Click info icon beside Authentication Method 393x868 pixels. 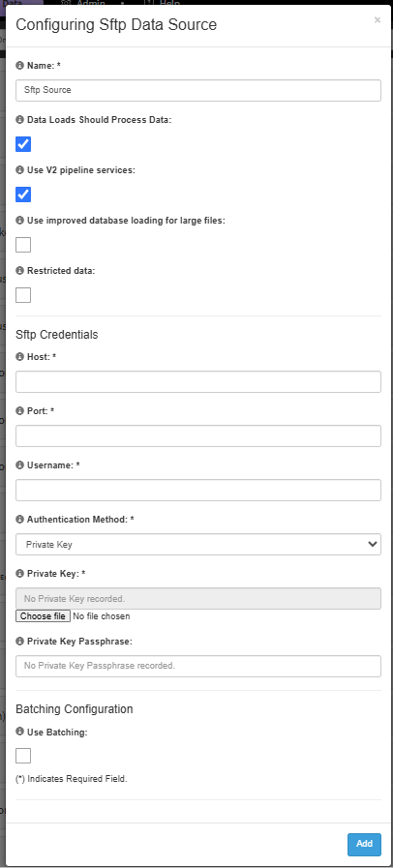click(20, 520)
